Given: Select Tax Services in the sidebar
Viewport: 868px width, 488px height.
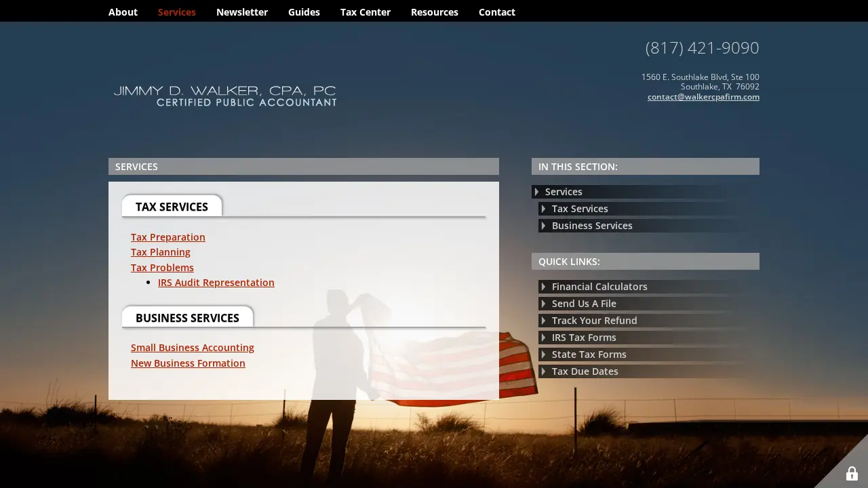Looking at the screenshot, I should [x=649, y=209].
